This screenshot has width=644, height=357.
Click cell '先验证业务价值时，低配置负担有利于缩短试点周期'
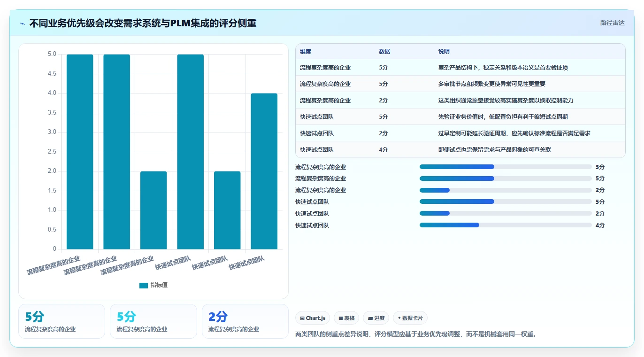click(503, 117)
